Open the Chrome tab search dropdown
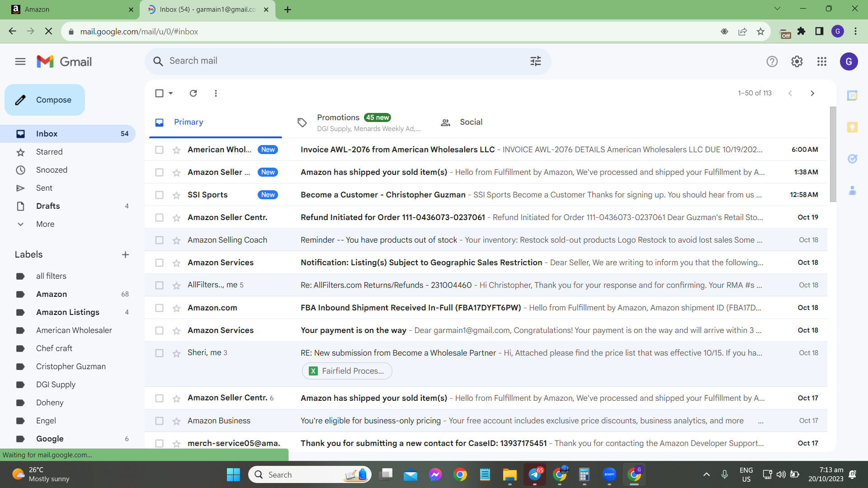This screenshot has height=488, width=868. tap(777, 9)
